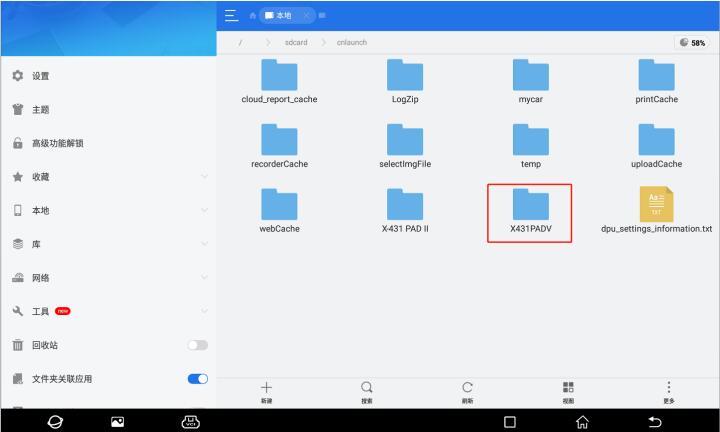Open 主题 themes in sidebar
Image resolution: width=720 pixels, height=432 pixels.
(108, 110)
